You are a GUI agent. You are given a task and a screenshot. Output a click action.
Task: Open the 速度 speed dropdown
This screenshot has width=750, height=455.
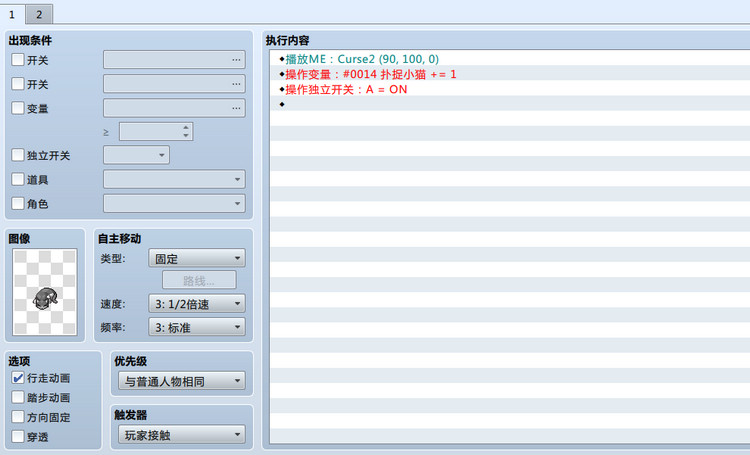197,303
